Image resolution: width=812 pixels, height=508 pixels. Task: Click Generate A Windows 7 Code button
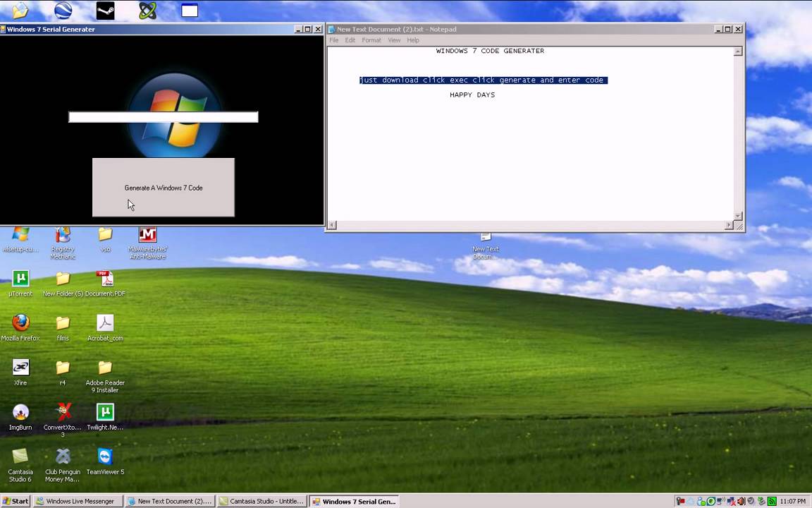click(x=163, y=187)
